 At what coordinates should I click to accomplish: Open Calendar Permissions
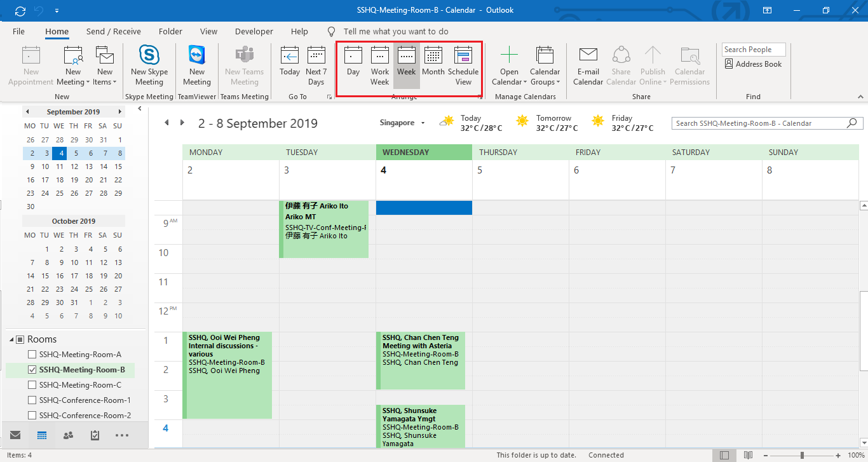(x=690, y=66)
